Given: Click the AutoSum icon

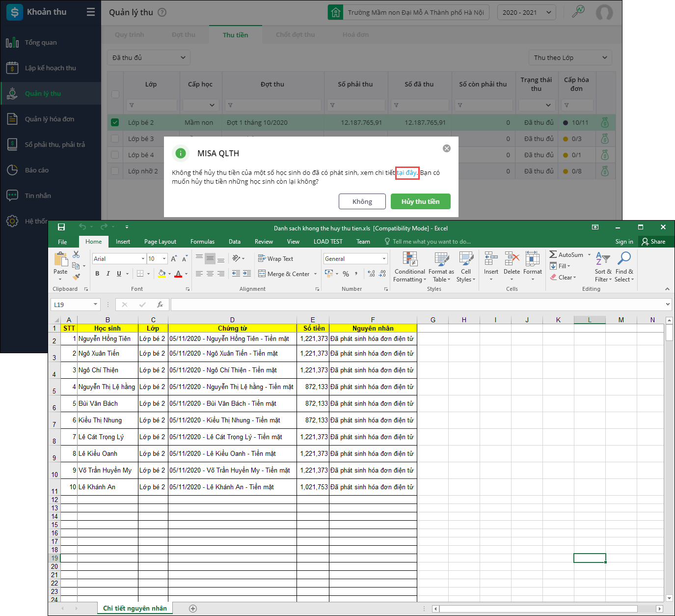Looking at the screenshot, I should pos(553,254).
